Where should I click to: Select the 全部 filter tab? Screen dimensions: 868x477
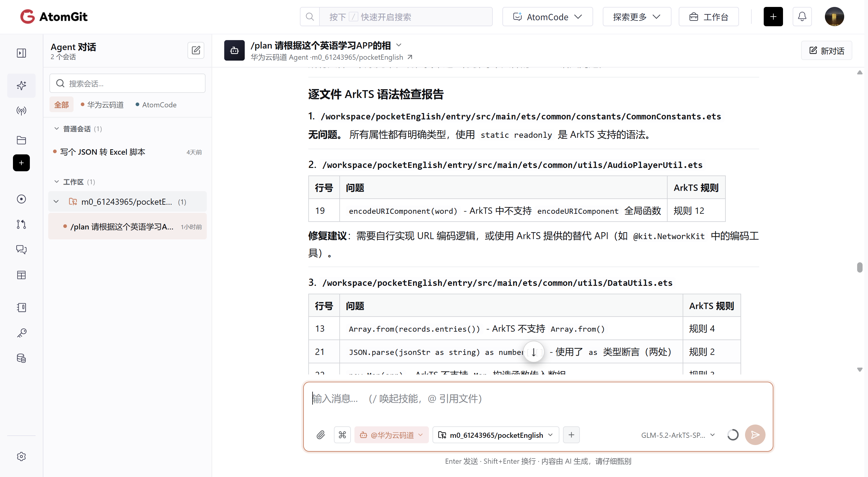(61, 105)
